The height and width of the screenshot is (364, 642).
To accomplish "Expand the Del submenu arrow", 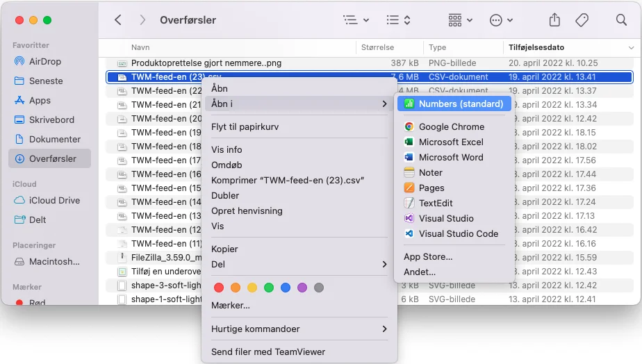I will pos(384,264).
